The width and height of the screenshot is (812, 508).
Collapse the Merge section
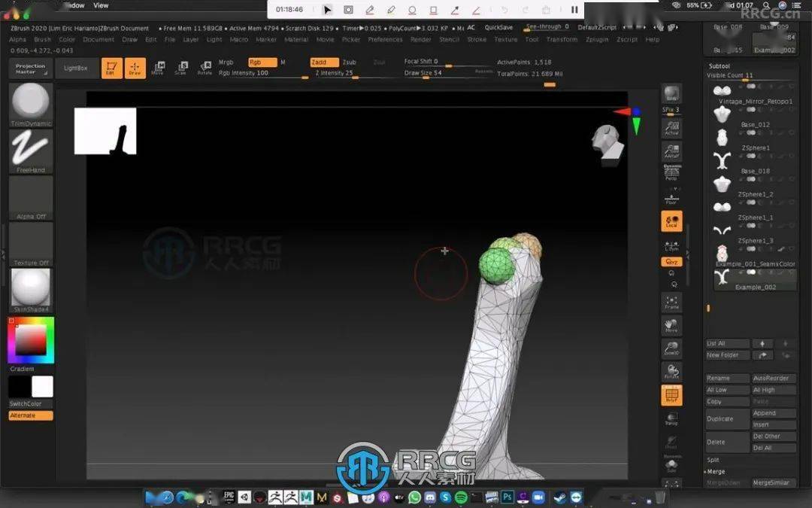point(715,472)
